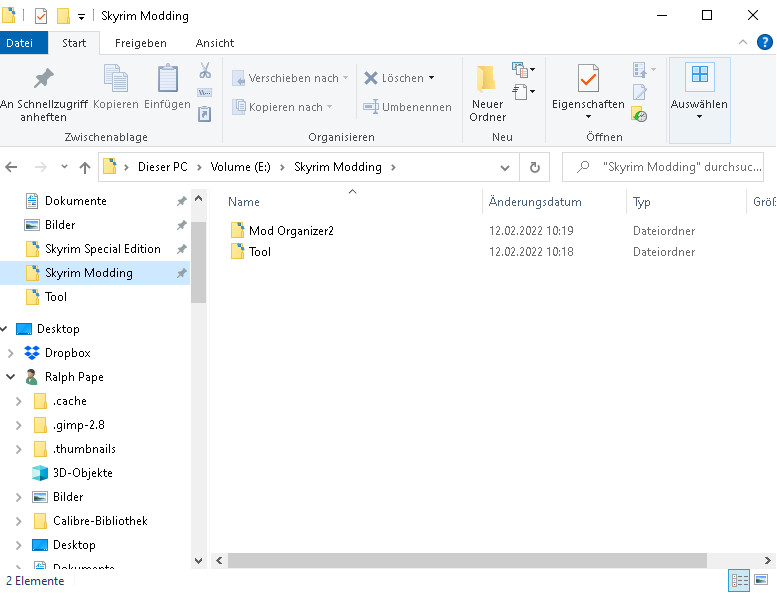Viewport: 777px width, 593px height.
Task: Open Eigenschaften of the selection
Action: click(588, 92)
